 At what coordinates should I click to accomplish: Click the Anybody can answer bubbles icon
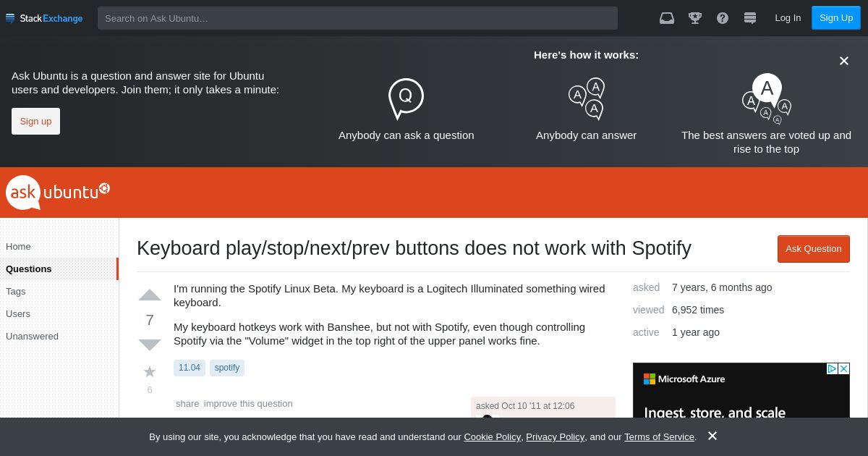tap(587, 98)
